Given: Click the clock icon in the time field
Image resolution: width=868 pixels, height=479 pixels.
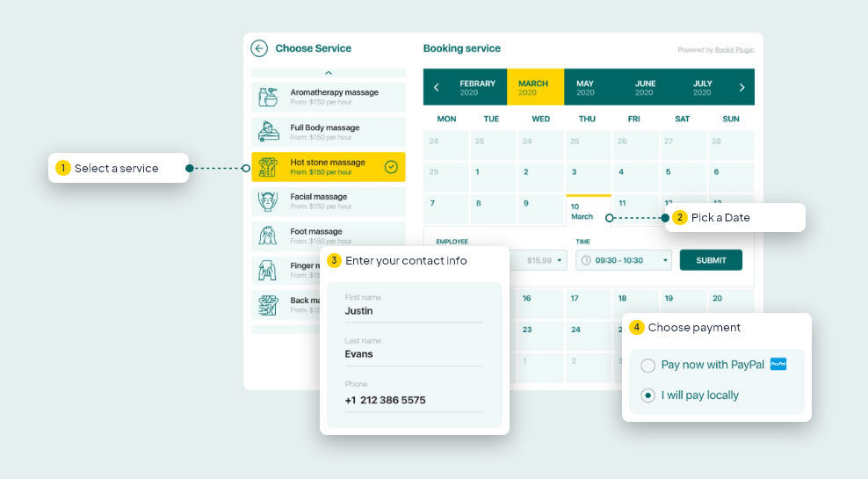Looking at the screenshot, I should pyautogui.click(x=586, y=260).
